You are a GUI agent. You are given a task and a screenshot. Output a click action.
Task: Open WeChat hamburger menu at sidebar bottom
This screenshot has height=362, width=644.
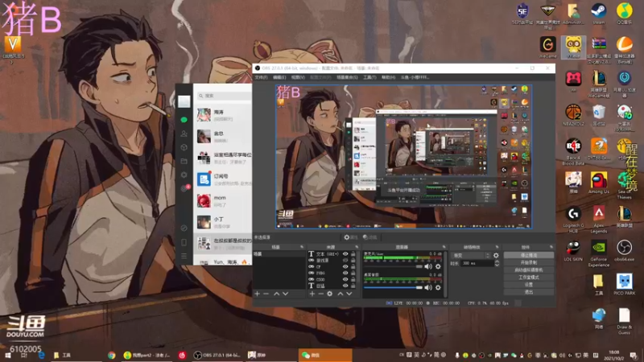coord(184,256)
